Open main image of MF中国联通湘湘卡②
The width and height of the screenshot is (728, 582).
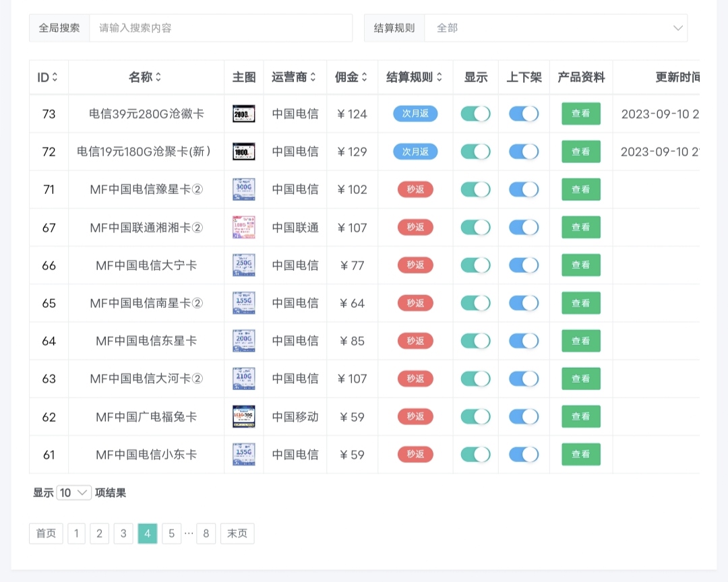(x=243, y=228)
